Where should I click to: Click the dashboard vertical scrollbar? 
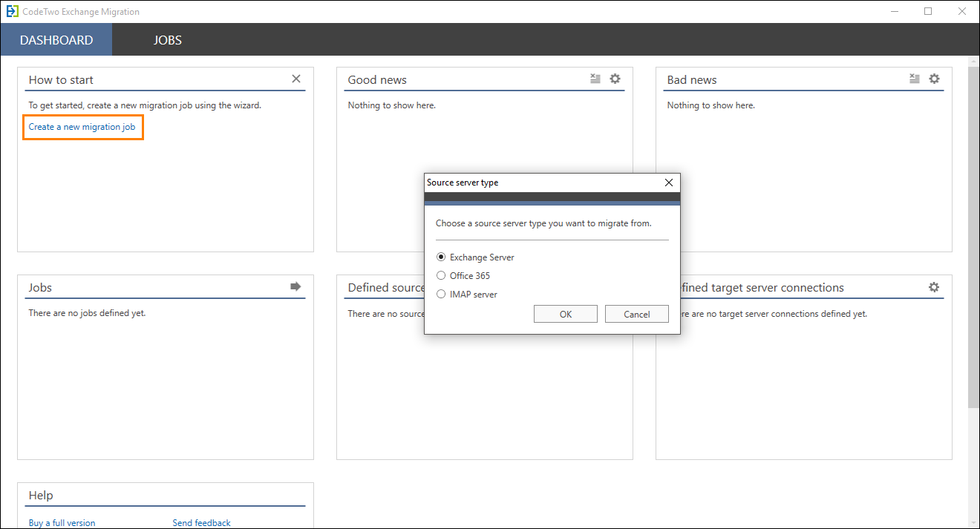973,236
